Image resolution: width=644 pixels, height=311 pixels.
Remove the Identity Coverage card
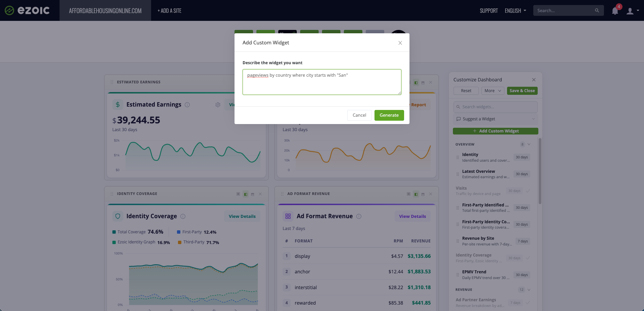pyautogui.click(x=260, y=194)
